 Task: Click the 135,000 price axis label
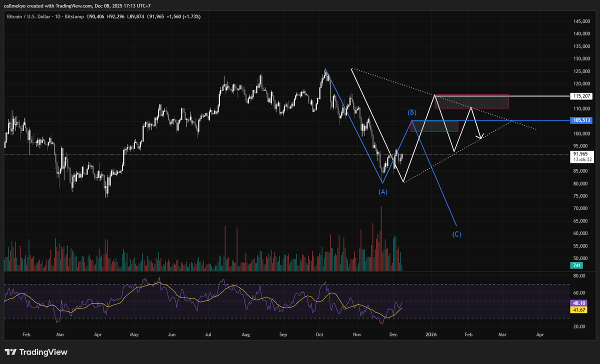[580, 46]
